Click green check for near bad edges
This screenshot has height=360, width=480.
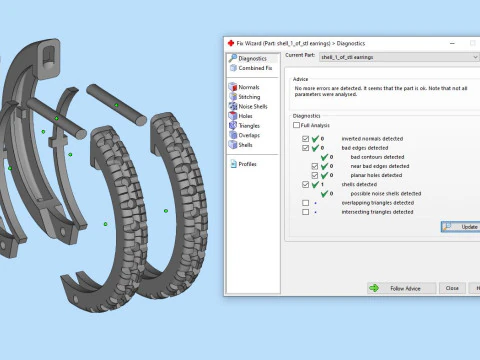coord(324,166)
